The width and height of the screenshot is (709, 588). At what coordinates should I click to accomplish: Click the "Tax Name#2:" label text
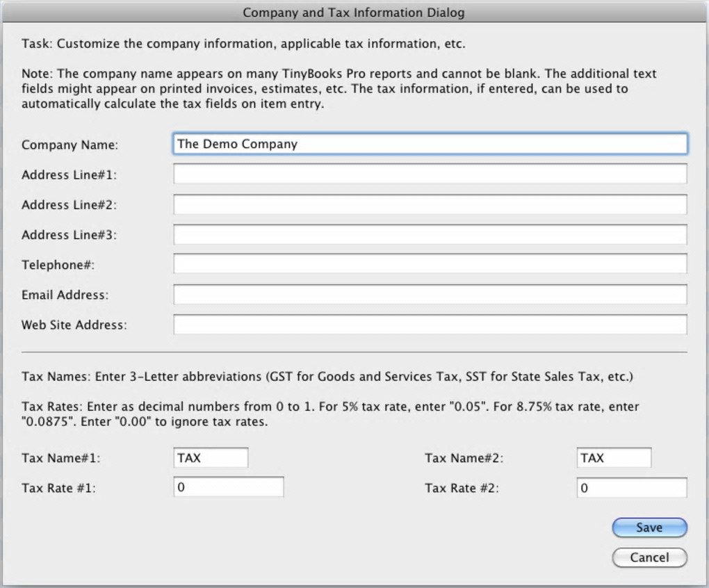point(464,458)
